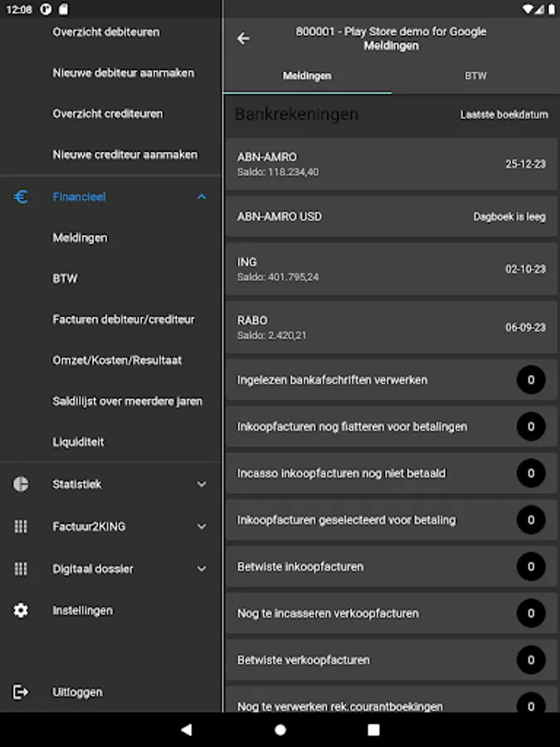Collapse the Financieel submenu
The height and width of the screenshot is (747, 560).
point(200,197)
